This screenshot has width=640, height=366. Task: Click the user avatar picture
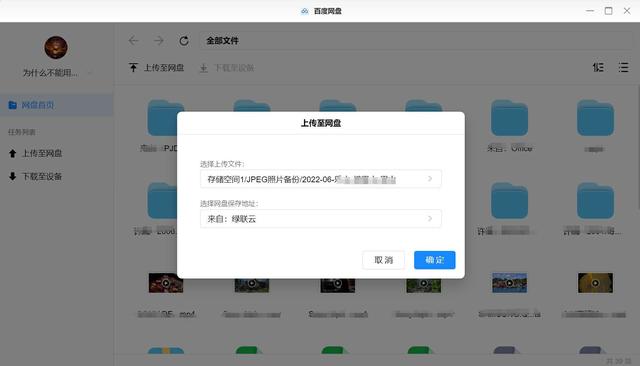pyautogui.click(x=56, y=47)
